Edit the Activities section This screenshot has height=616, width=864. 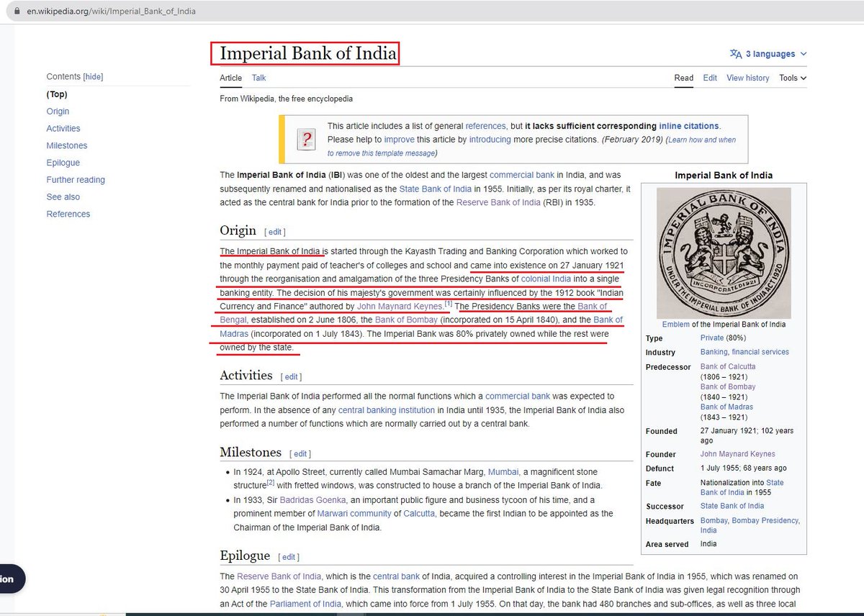point(291,376)
